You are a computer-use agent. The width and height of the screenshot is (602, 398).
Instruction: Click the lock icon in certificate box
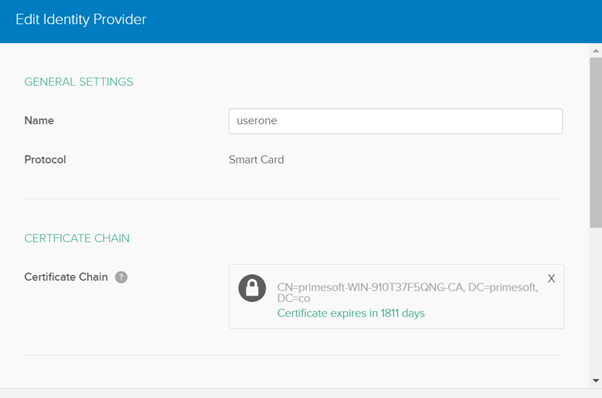click(x=252, y=288)
